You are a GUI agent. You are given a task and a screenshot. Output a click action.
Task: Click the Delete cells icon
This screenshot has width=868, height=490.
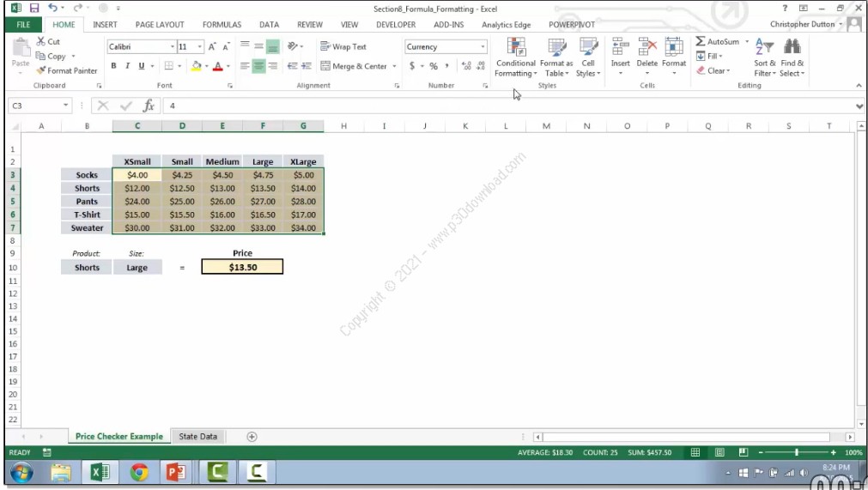(x=646, y=46)
